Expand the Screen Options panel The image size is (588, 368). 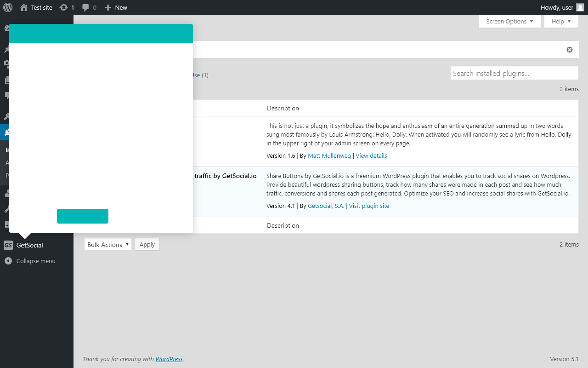pos(510,21)
